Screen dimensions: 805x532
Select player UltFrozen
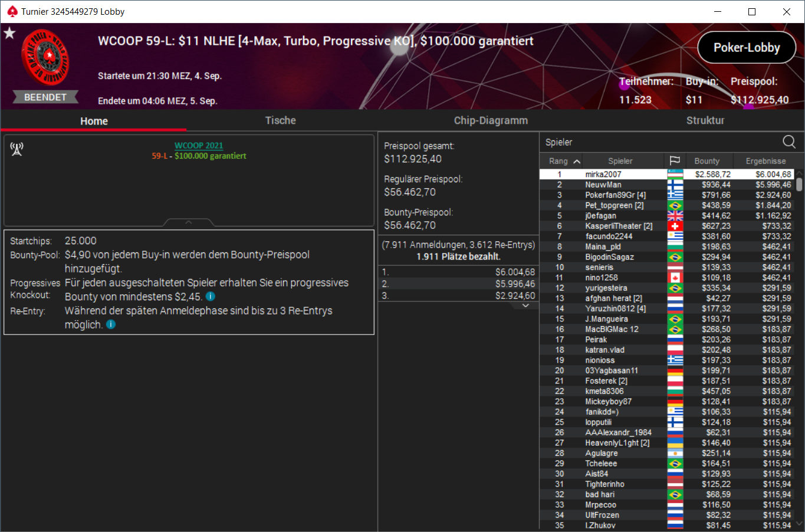point(667,515)
